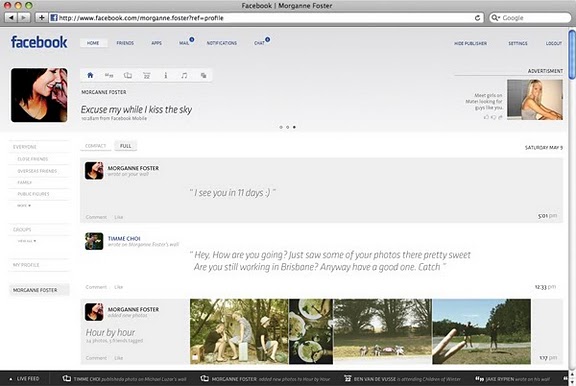Viewport: 576px width, 386px height.
Task: Expand the Live Feed bar arrow
Action: click(11, 379)
